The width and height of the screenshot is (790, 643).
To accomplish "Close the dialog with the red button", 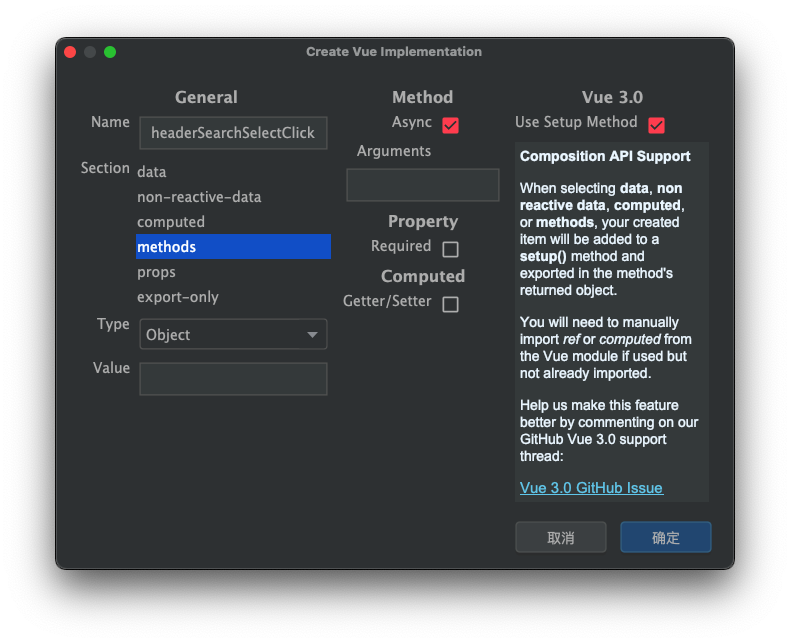I will [x=70, y=52].
